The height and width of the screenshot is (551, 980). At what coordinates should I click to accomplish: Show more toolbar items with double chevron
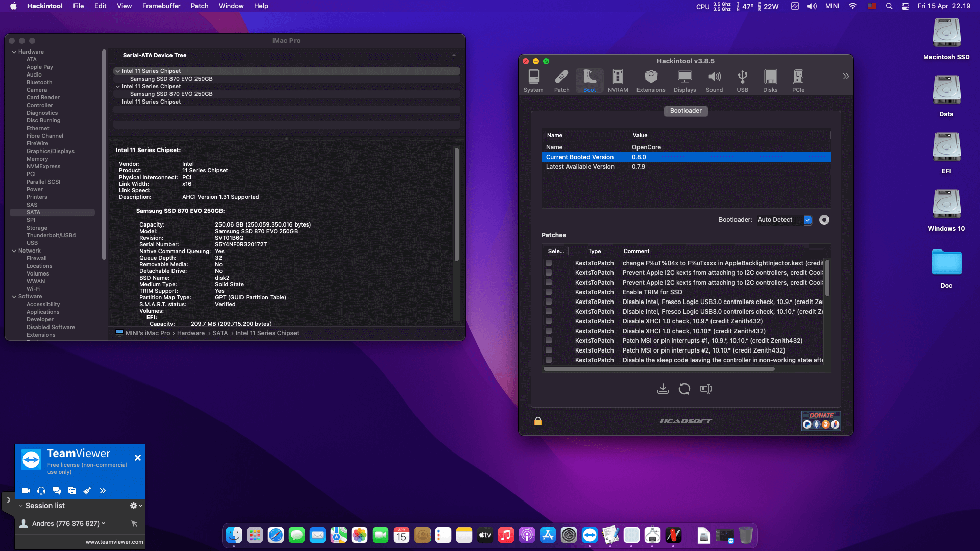tap(846, 76)
